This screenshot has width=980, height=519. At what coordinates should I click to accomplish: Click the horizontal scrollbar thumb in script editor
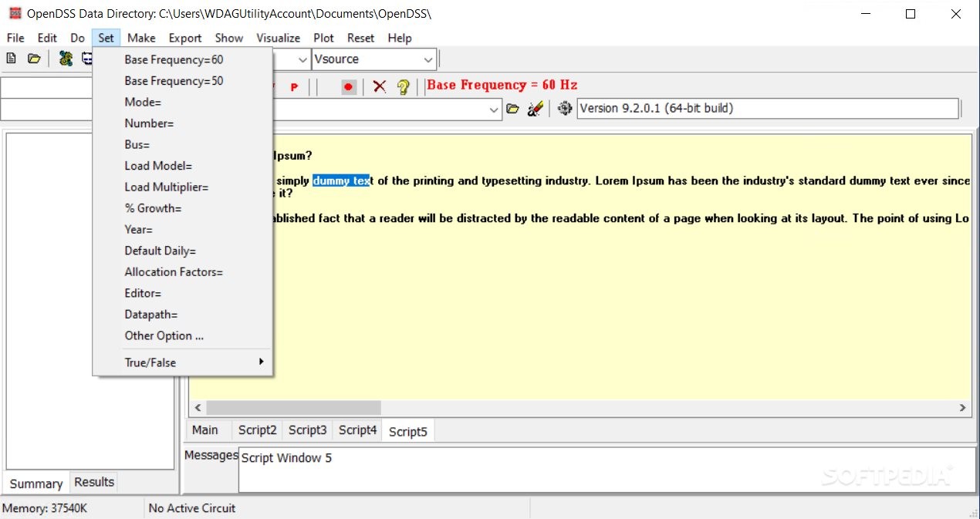click(293, 407)
